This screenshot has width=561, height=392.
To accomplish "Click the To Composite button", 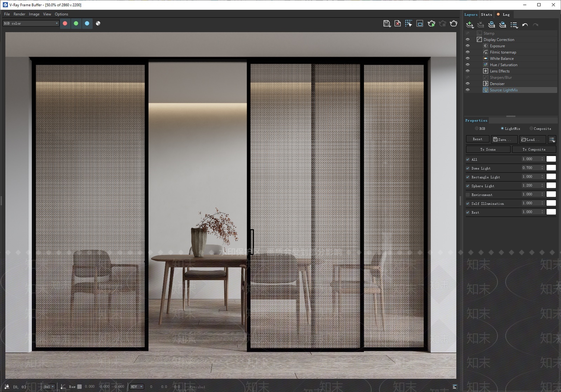I will tap(534, 149).
